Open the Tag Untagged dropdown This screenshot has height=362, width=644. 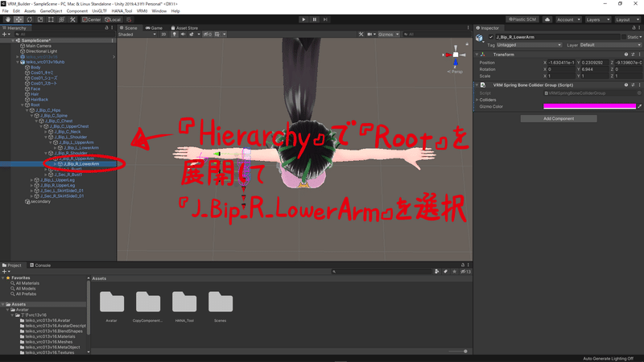tap(529, 45)
